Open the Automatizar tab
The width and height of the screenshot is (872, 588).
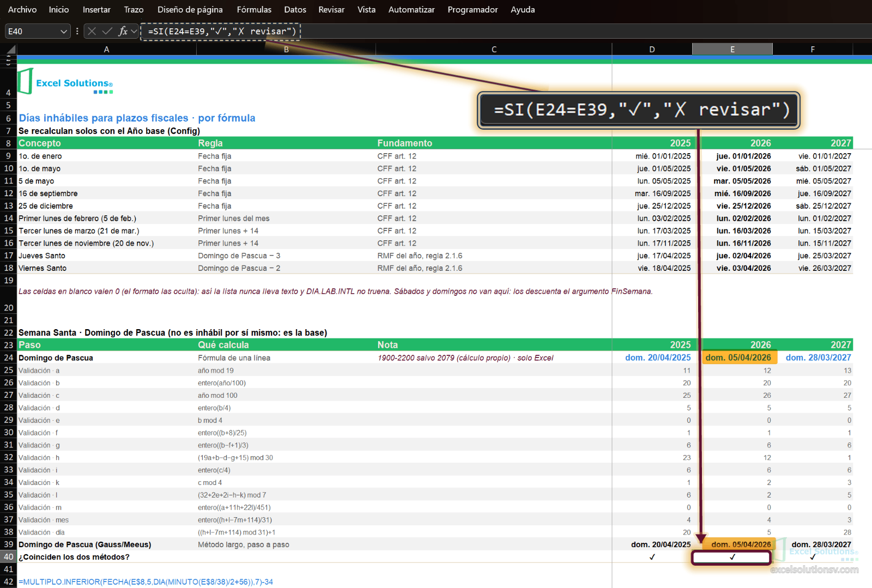coord(411,9)
